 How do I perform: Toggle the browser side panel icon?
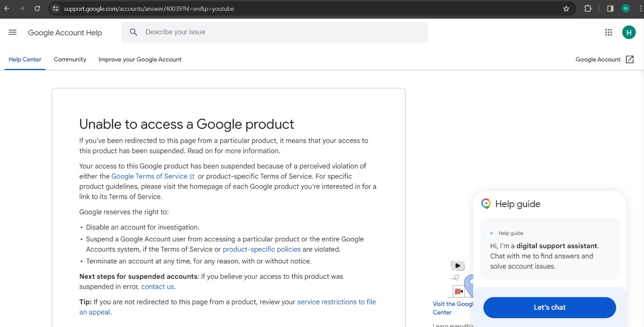(610, 8)
